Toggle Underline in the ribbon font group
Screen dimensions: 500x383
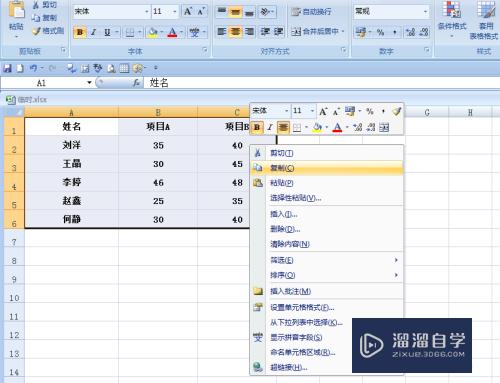pyautogui.click(x=107, y=32)
